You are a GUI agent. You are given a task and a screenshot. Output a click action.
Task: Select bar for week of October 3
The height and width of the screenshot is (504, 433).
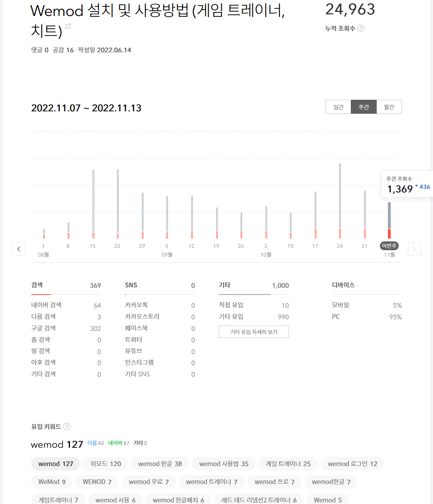266,222
